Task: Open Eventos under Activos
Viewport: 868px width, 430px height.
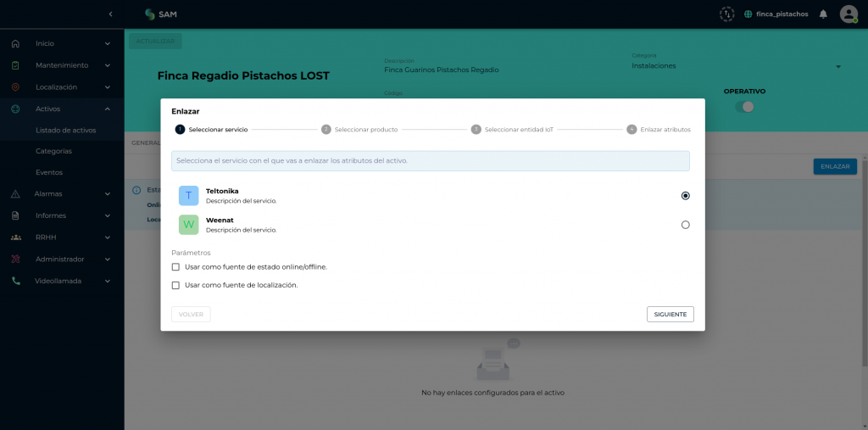Action: click(49, 172)
